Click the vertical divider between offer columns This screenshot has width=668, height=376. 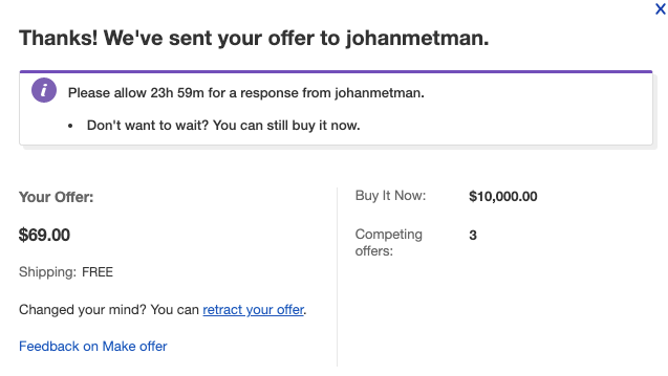(x=337, y=277)
